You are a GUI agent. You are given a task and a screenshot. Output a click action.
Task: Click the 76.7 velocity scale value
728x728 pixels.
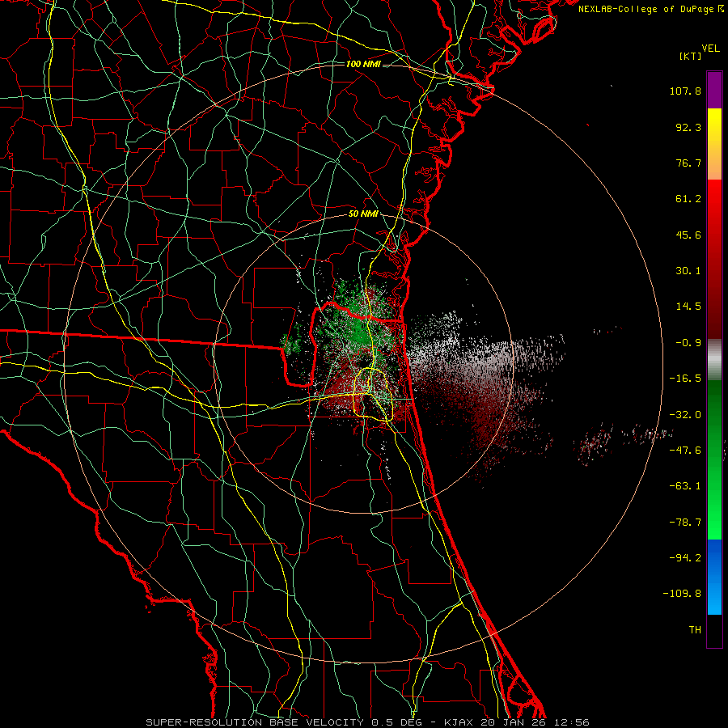[688, 163]
